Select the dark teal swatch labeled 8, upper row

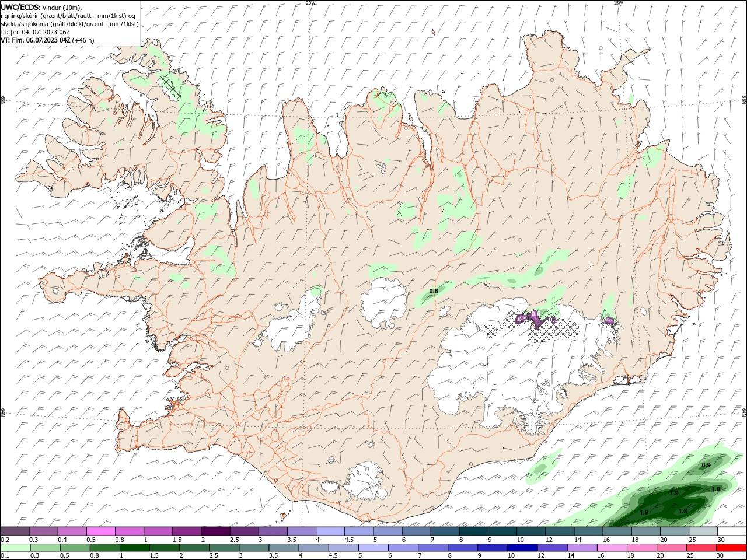(x=474, y=531)
